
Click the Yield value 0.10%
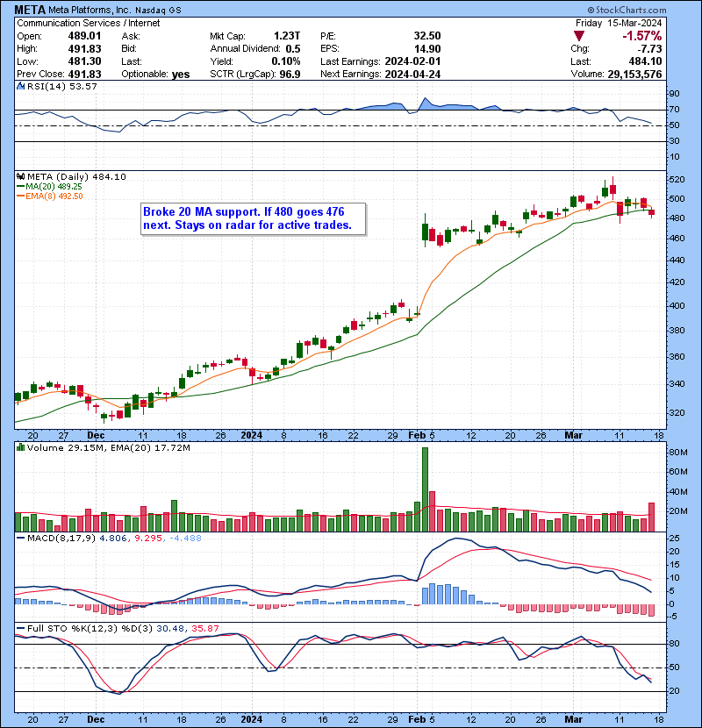(286, 61)
